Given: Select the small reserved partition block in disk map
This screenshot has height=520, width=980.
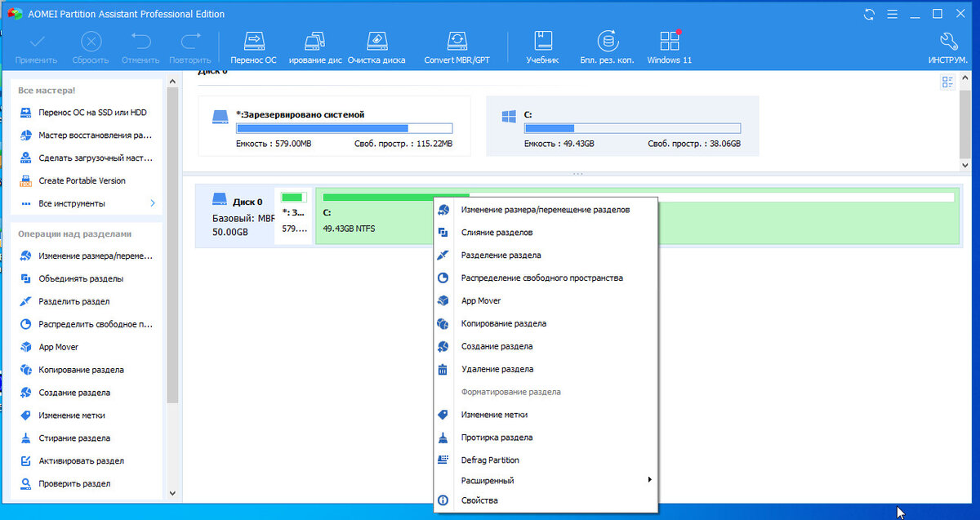Looking at the screenshot, I should [x=294, y=216].
